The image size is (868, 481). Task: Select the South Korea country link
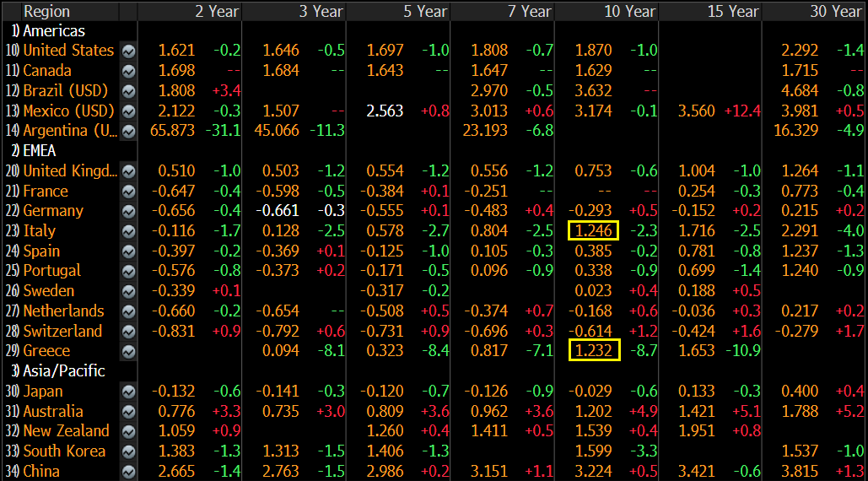click(64, 451)
